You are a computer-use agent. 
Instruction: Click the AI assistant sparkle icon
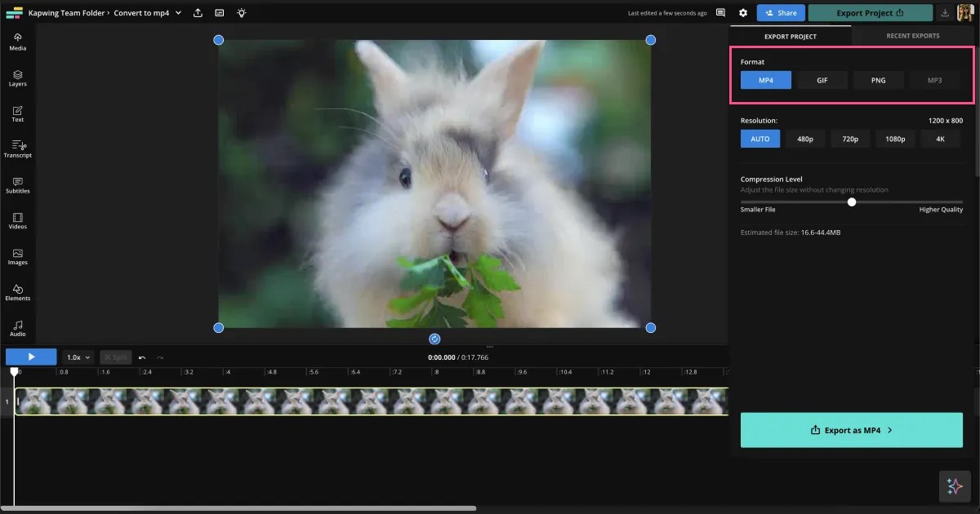point(954,486)
